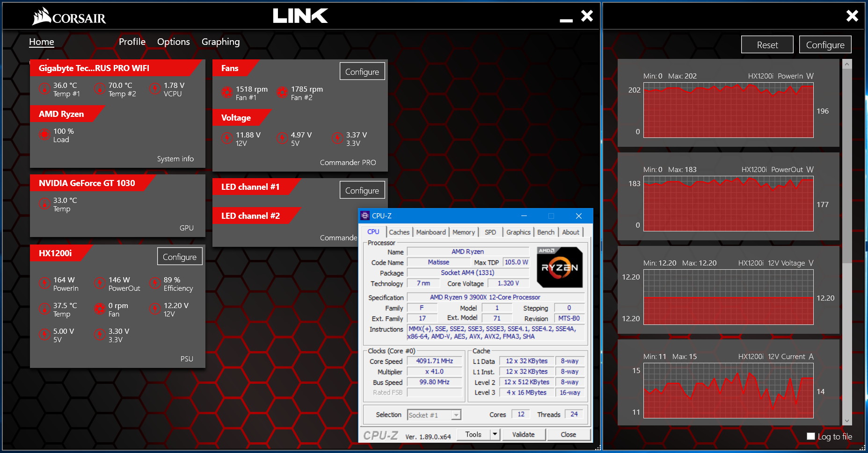Click the HX1200i 0 rpm Fan icon
The image size is (868, 453).
(100, 309)
